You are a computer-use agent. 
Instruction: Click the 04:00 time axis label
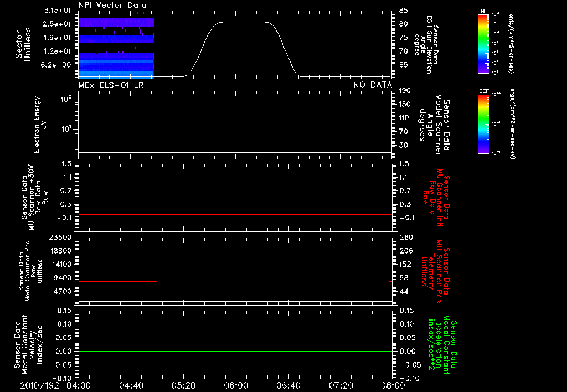78,385
